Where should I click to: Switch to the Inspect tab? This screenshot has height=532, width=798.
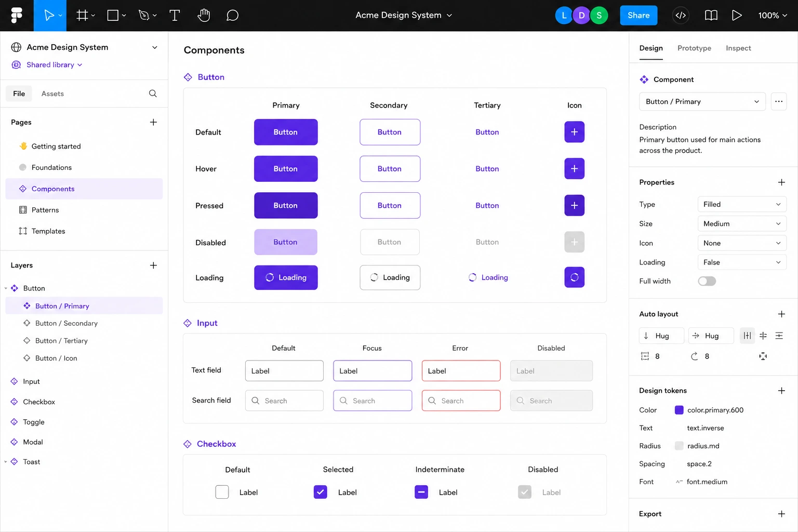click(738, 48)
